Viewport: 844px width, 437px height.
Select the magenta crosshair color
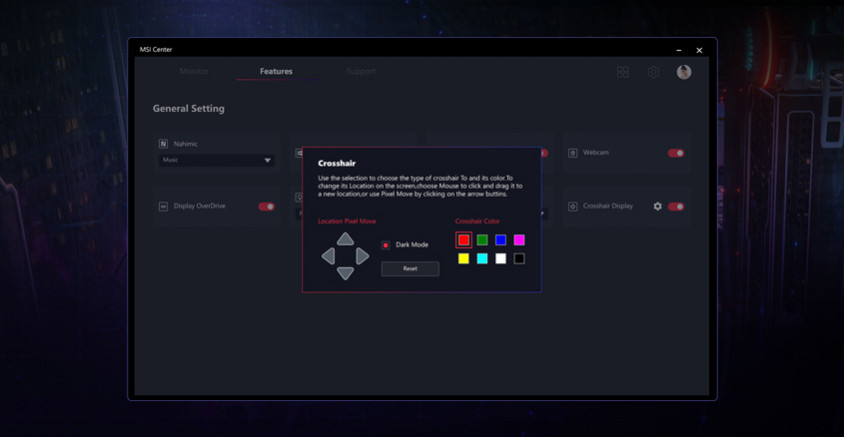[519, 240]
